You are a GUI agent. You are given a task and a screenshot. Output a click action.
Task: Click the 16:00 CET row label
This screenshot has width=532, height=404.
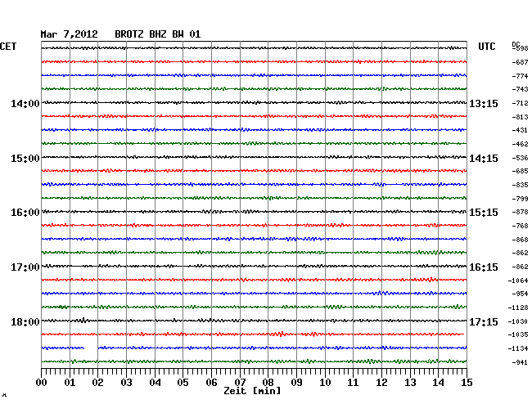25,213
